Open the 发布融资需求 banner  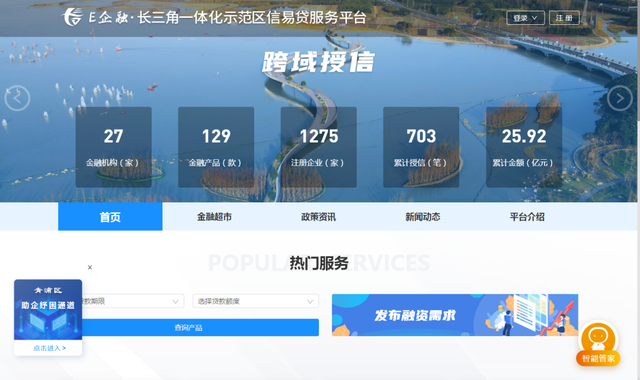455,315
